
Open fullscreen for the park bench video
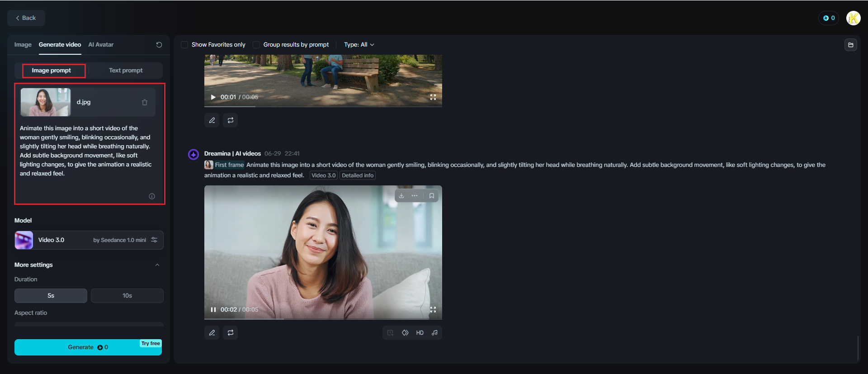click(433, 97)
